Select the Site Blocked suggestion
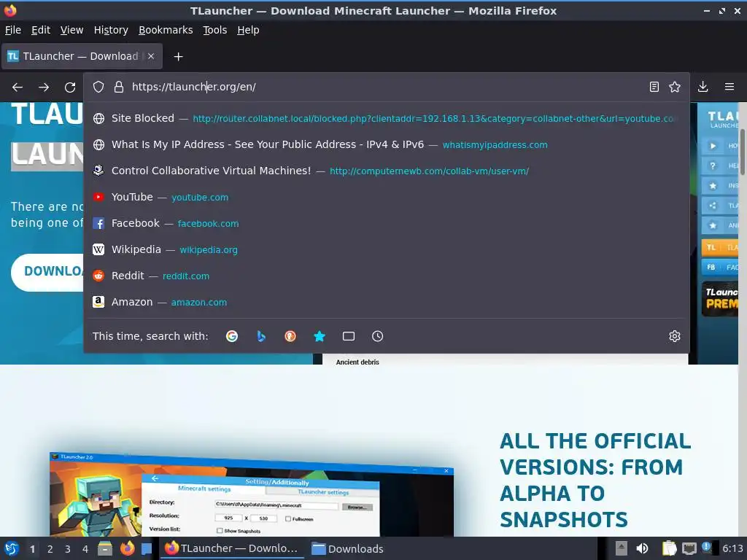747x560 pixels. 387,118
